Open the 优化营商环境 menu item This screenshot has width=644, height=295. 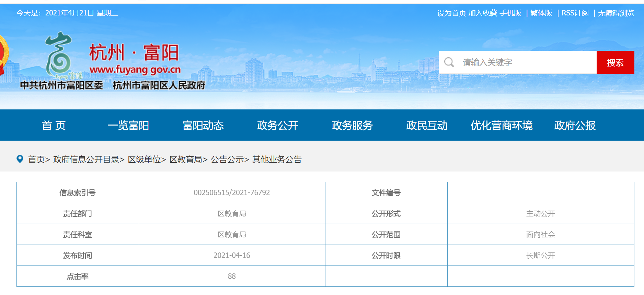[x=502, y=126]
